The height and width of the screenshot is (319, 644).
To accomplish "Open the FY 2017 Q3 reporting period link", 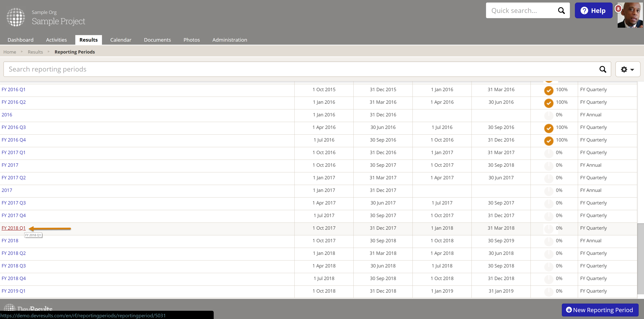I will coord(13,203).
